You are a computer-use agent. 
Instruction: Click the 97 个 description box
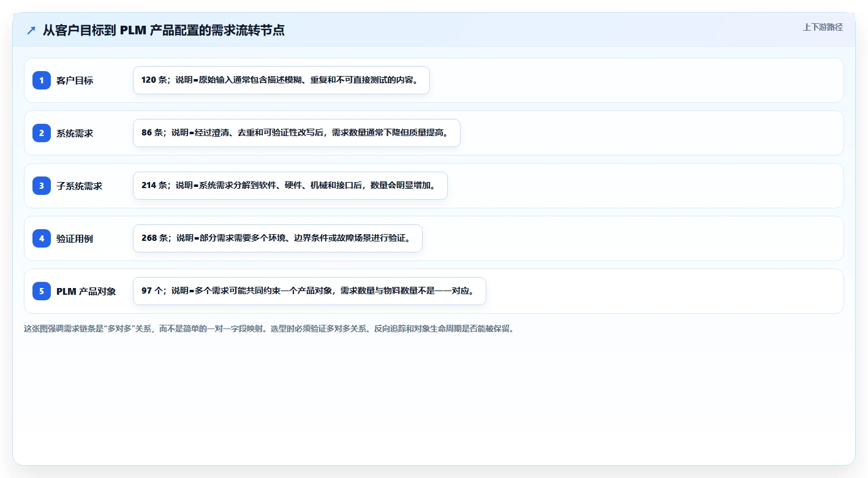tap(309, 291)
